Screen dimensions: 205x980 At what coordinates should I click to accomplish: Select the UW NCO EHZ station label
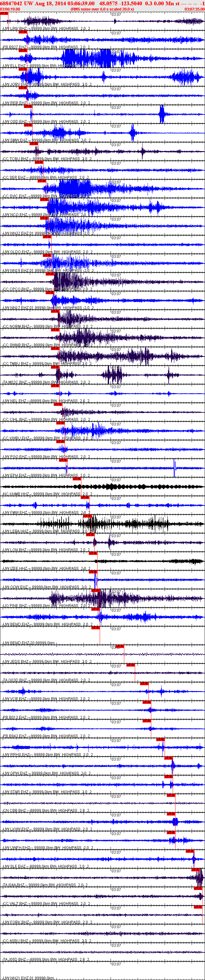(x=47, y=215)
